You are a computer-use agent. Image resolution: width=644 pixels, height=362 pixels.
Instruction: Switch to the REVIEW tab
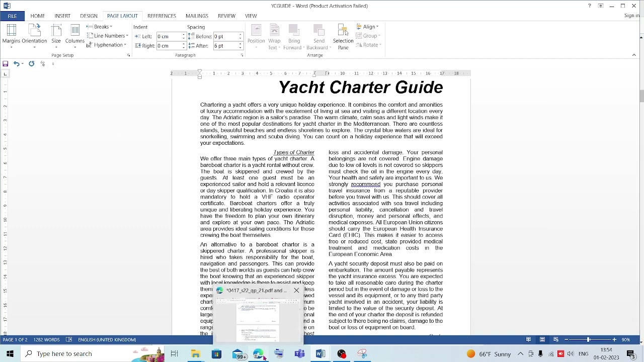pyautogui.click(x=226, y=16)
